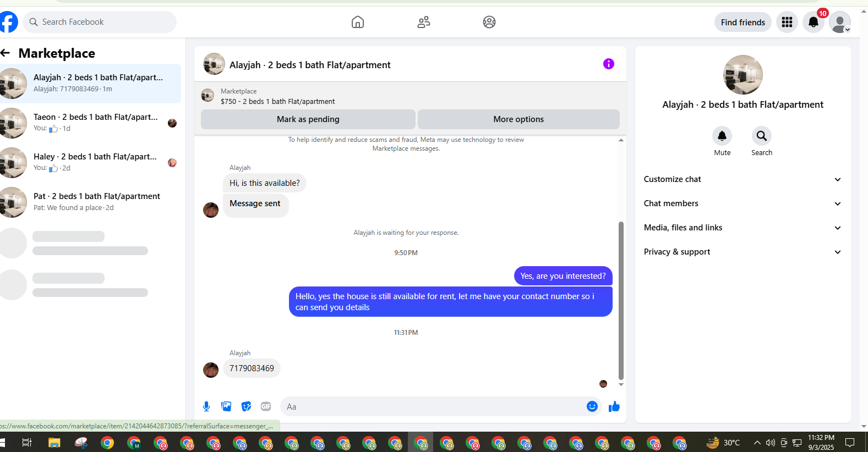Click the Aa message input field
This screenshot has width=868, height=452.
(x=435, y=406)
